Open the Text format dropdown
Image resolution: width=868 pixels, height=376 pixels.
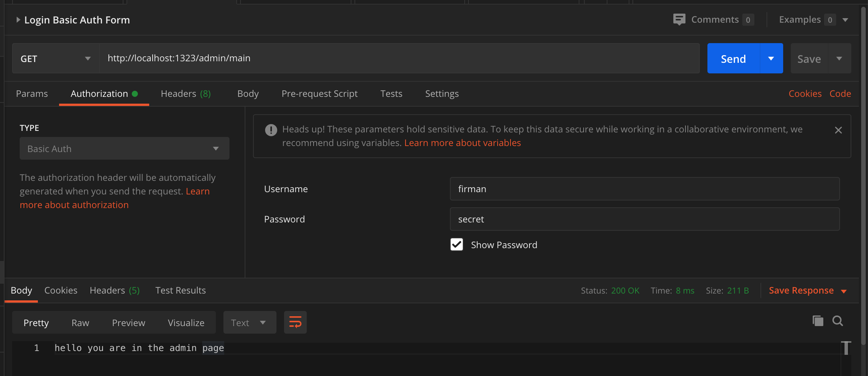[x=249, y=323]
